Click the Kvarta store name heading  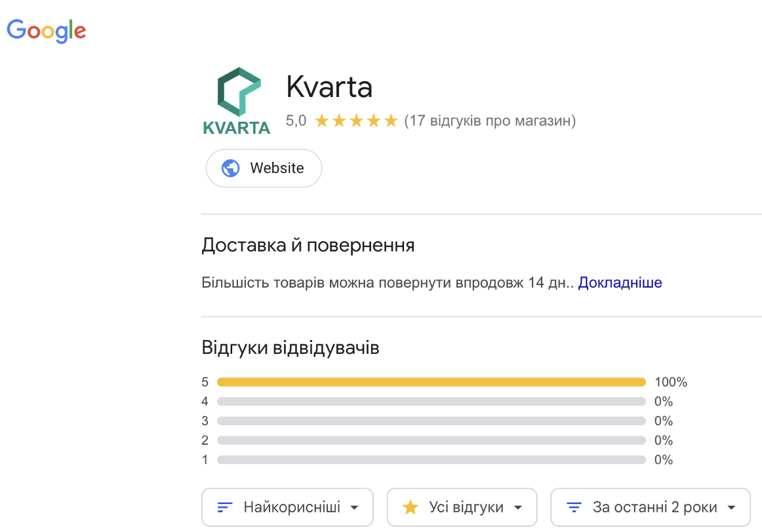point(329,87)
